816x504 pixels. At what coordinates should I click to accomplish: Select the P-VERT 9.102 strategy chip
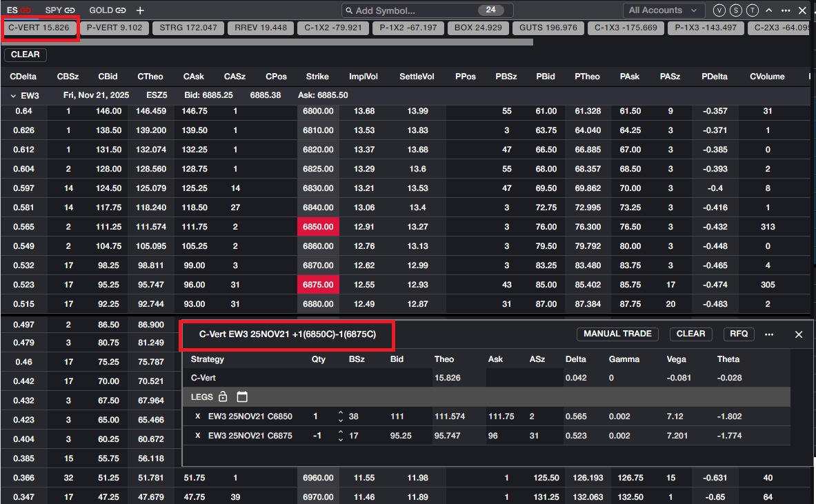115,28
